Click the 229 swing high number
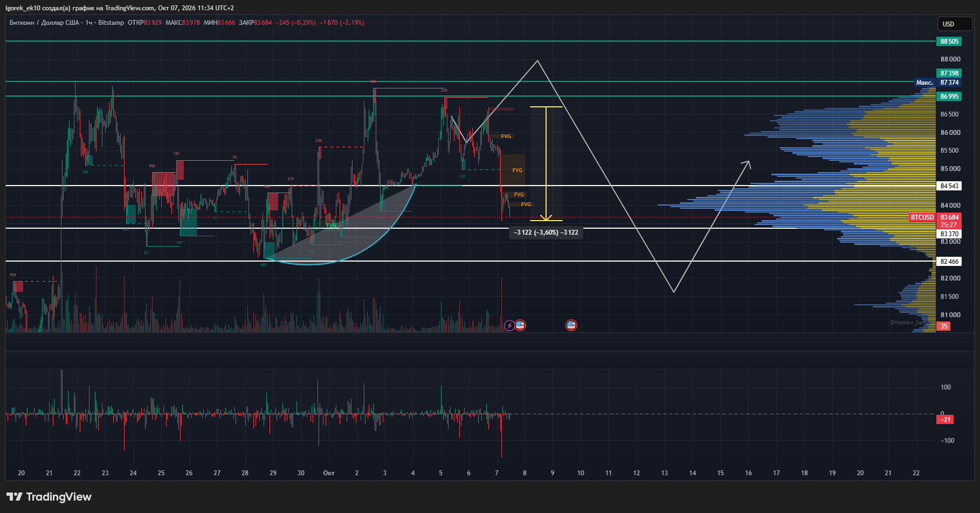Viewport: 980px width, 513px height. pyautogui.click(x=444, y=91)
